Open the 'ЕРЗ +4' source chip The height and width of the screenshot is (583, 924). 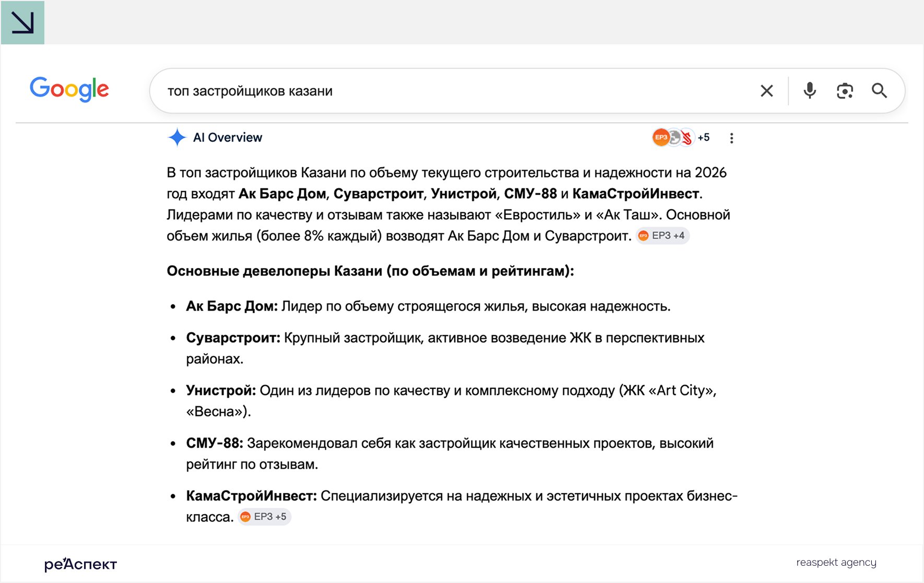coord(662,235)
